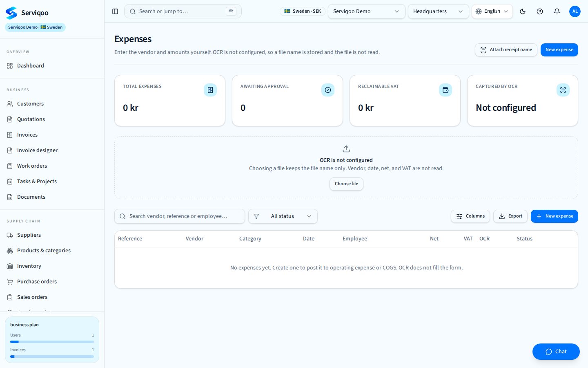Open the All status filter dropdown

coord(283,216)
